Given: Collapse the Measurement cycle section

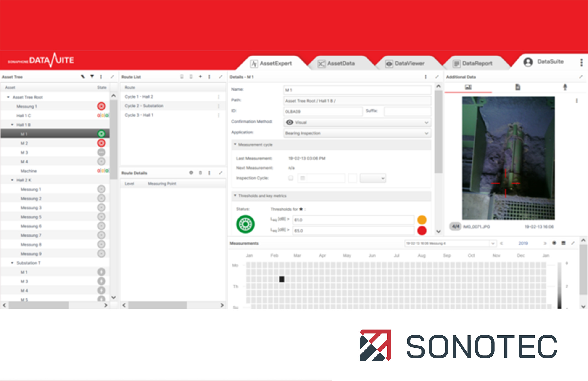Looking at the screenshot, I should click(235, 144).
